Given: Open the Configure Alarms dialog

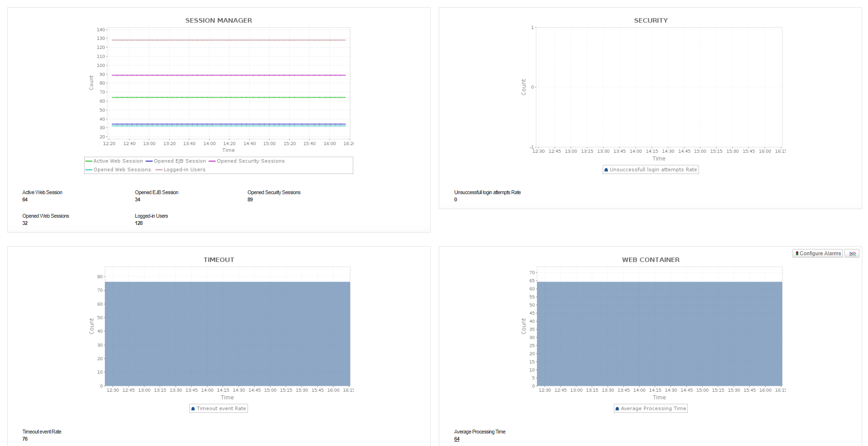Looking at the screenshot, I should (x=817, y=253).
